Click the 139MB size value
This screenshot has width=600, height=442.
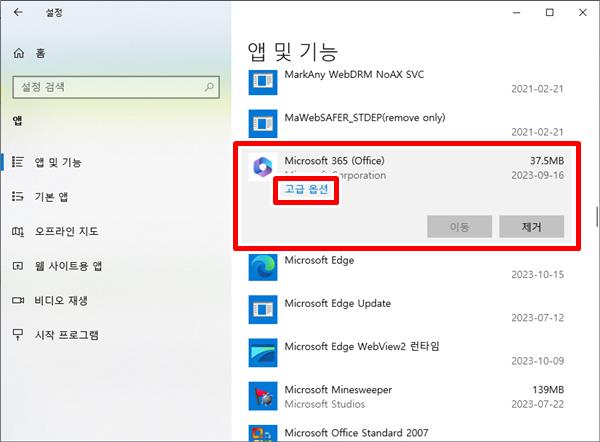tap(548, 390)
